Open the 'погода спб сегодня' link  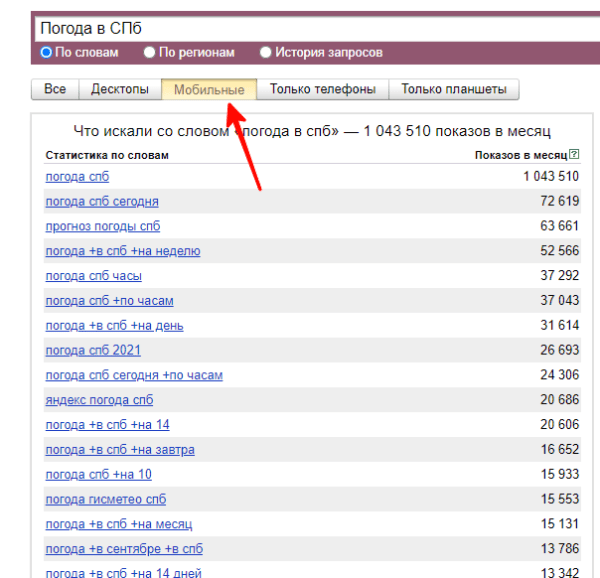(102, 201)
